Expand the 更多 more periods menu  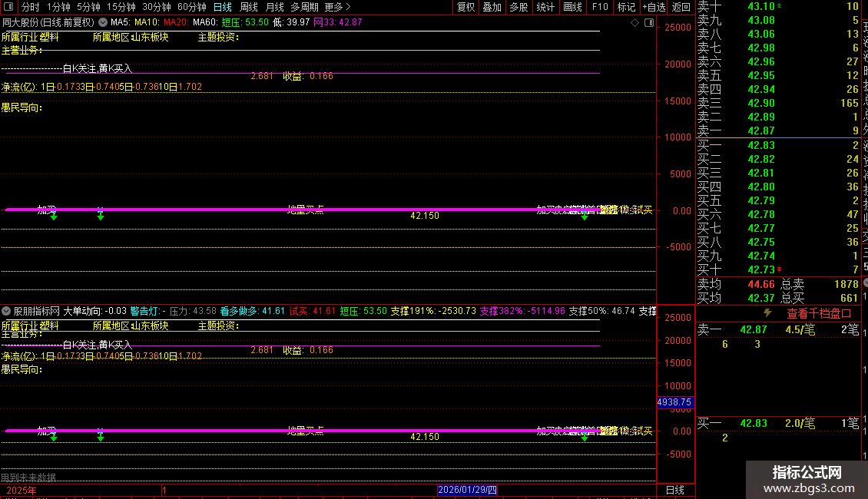point(337,7)
